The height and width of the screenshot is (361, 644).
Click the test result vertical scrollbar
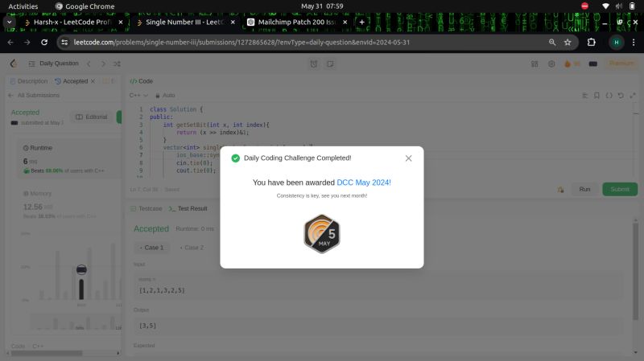pyautogui.click(x=635, y=271)
